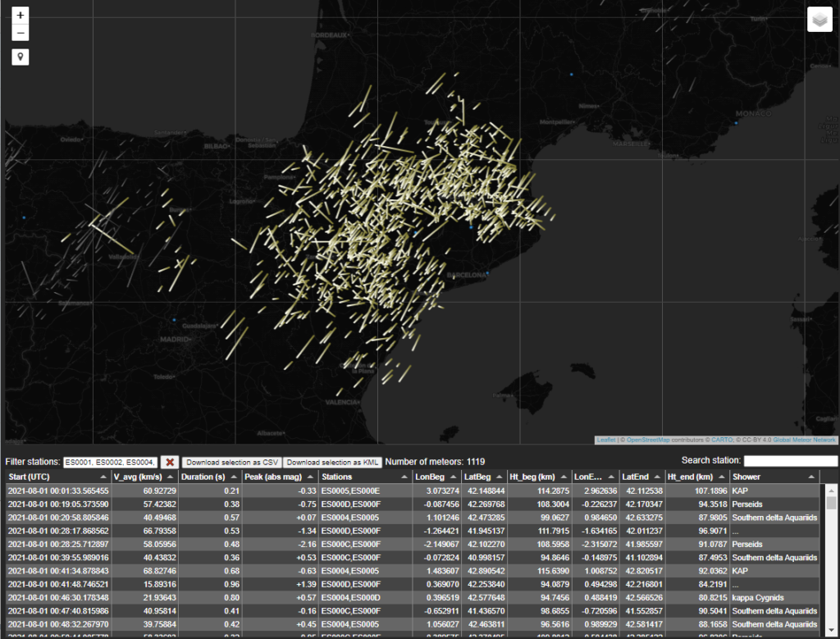The width and height of the screenshot is (840, 639).
Task: Sort table by Shower column arrow
Action: (810, 477)
